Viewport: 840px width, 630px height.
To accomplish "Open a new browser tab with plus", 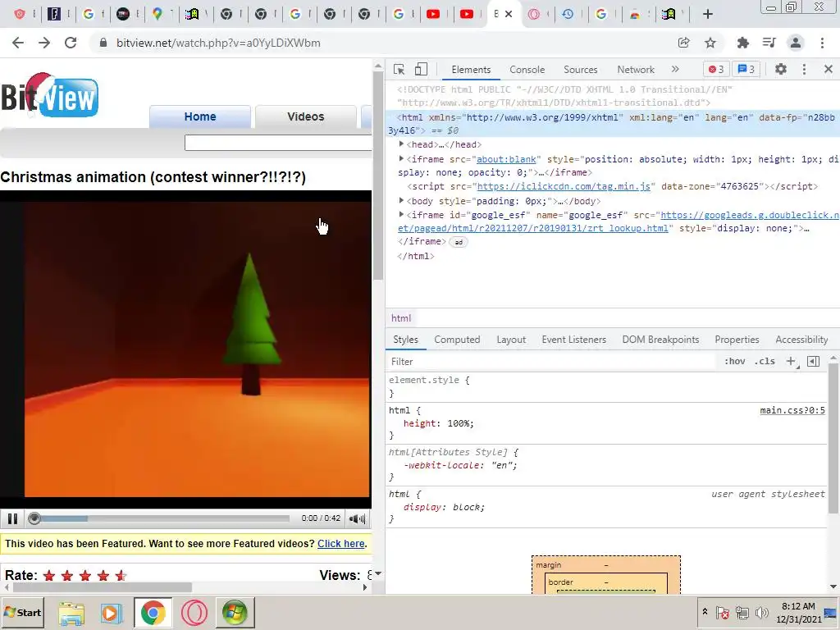I will tap(708, 15).
